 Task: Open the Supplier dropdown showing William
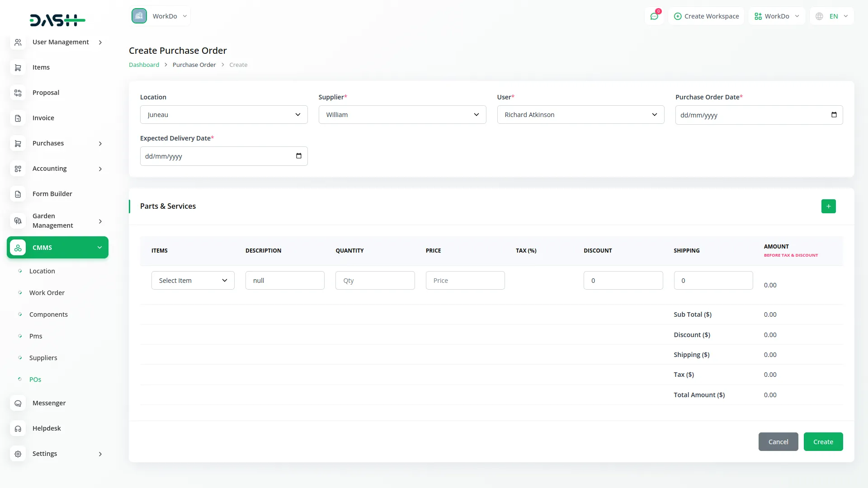click(x=402, y=115)
